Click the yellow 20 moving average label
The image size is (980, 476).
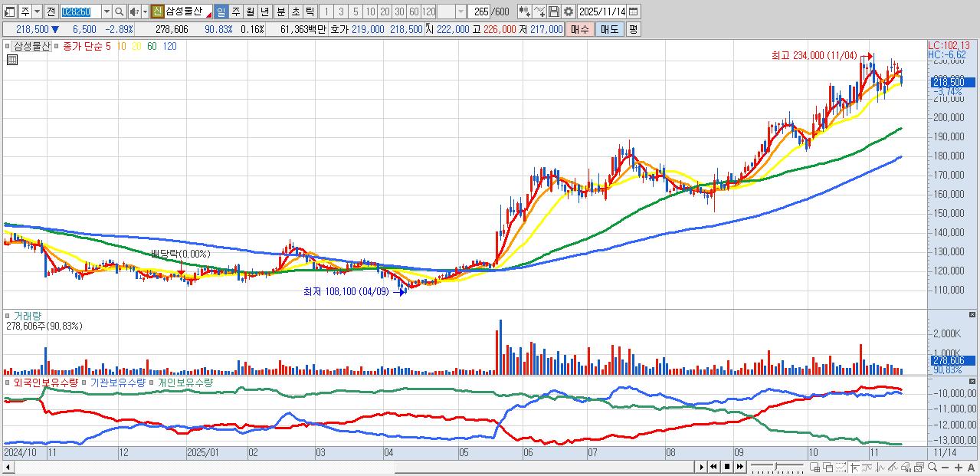[x=136, y=46]
